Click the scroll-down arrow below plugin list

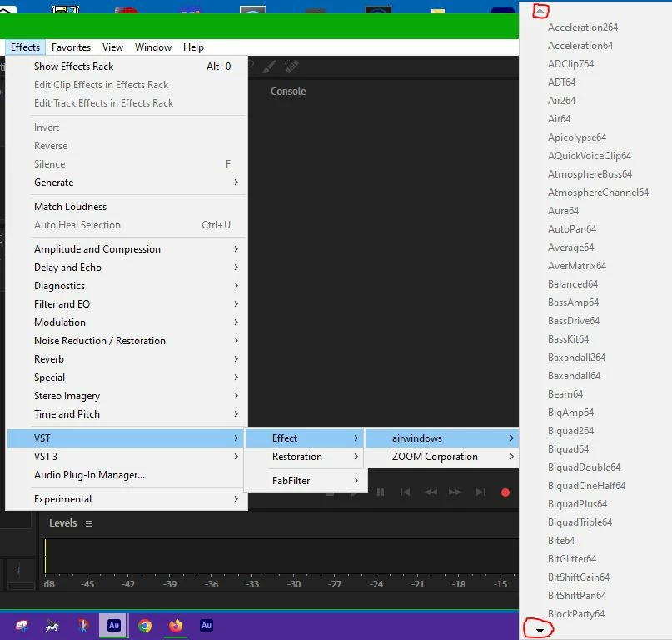540,631
